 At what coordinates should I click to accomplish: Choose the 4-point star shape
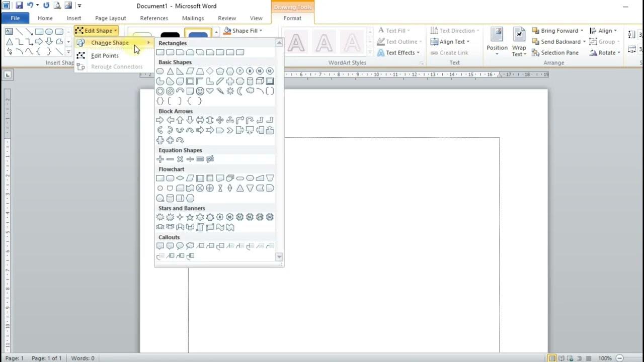click(x=180, y=217)
